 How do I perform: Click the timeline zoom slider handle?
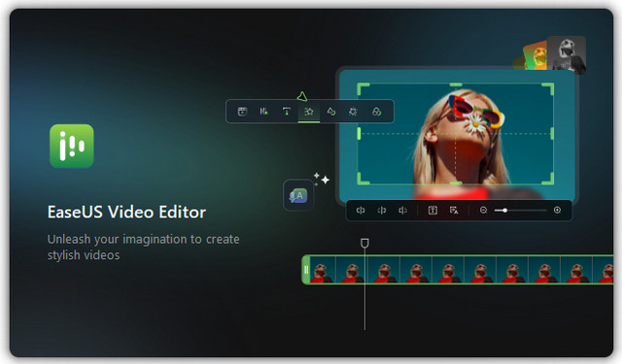tap(504, 211)
